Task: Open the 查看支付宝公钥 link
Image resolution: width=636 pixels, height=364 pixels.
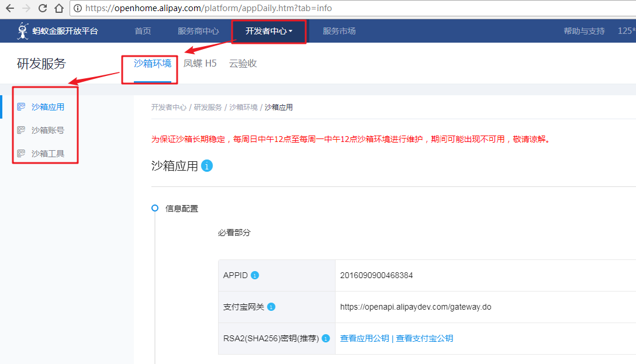Action: pos(424,338)
